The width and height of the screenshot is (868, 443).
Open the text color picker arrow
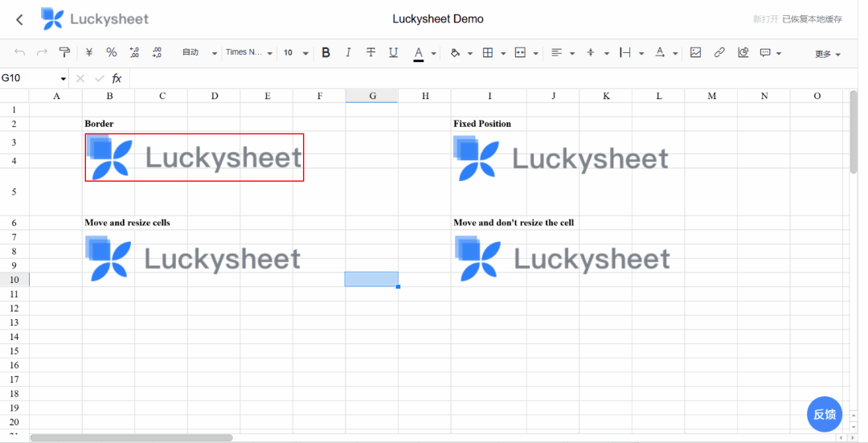[x=433, y=54]
